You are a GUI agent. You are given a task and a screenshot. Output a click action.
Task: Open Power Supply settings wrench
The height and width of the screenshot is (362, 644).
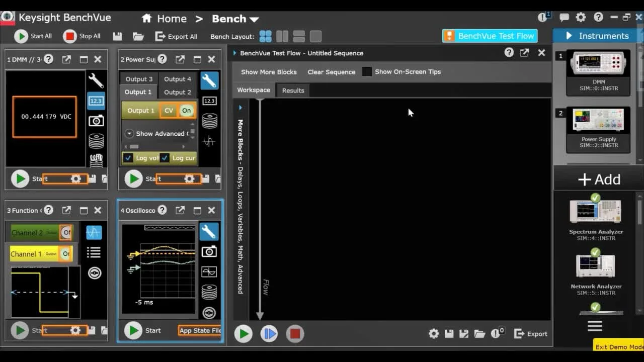pyautogui.click(x=209, y=80)
